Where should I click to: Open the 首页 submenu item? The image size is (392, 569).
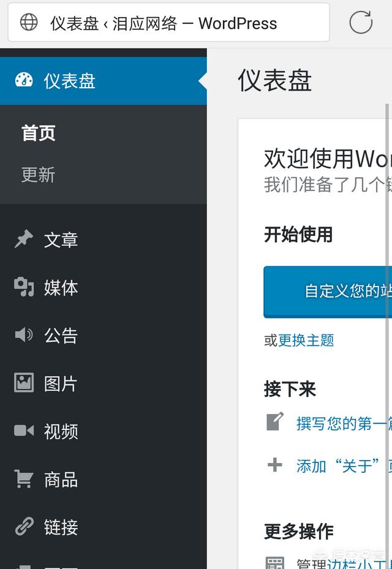pos(39,133)
